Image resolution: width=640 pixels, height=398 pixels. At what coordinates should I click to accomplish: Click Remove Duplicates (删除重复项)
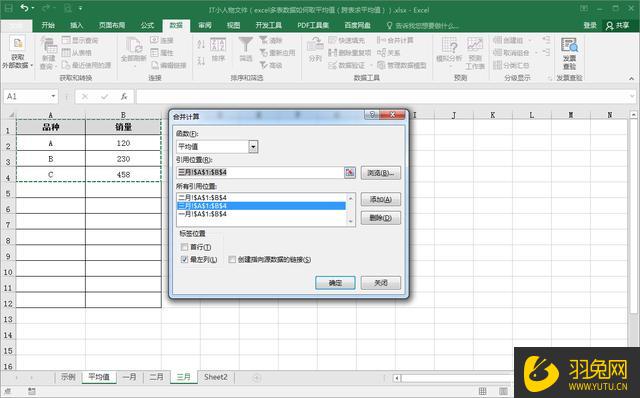pyautogui.click(x=350, y=53)
